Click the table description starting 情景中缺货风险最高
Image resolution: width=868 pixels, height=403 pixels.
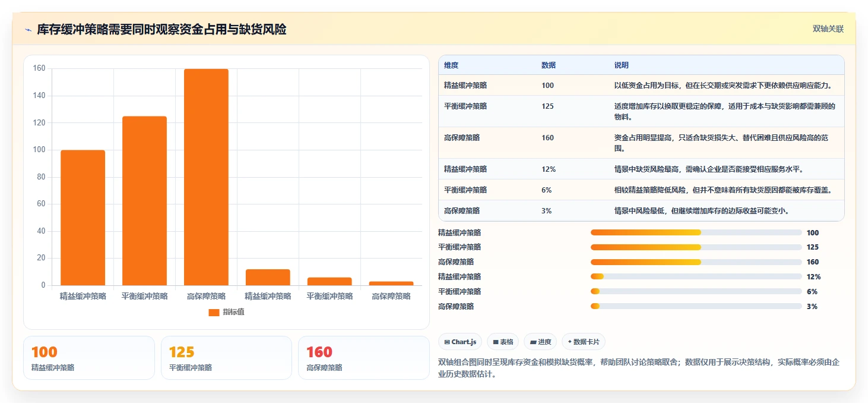coord(709,169)
